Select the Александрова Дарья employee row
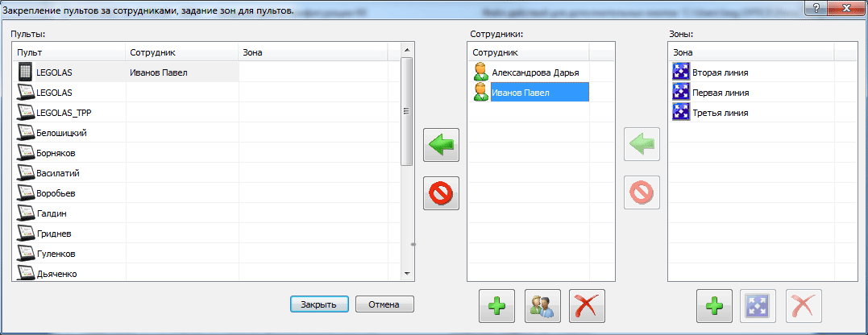 [528, 72]
